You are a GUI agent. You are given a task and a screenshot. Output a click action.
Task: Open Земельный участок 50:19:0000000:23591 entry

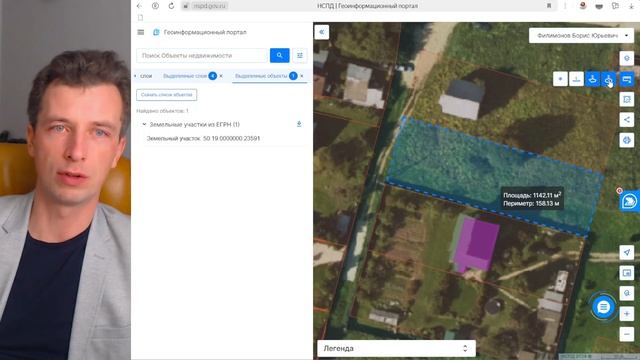tap(203, 138)
